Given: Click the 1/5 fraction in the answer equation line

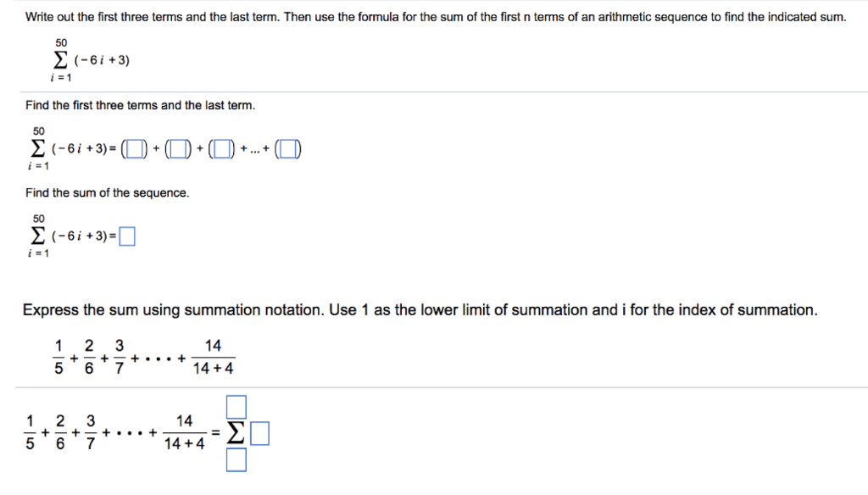Looking at the screenshot, I should click(30, 432).
